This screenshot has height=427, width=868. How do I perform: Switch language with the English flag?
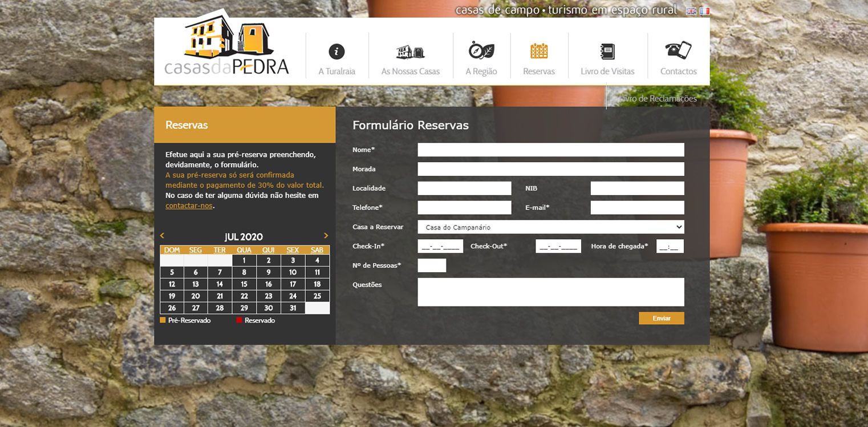pyautogui.click(x=691, y=11)
